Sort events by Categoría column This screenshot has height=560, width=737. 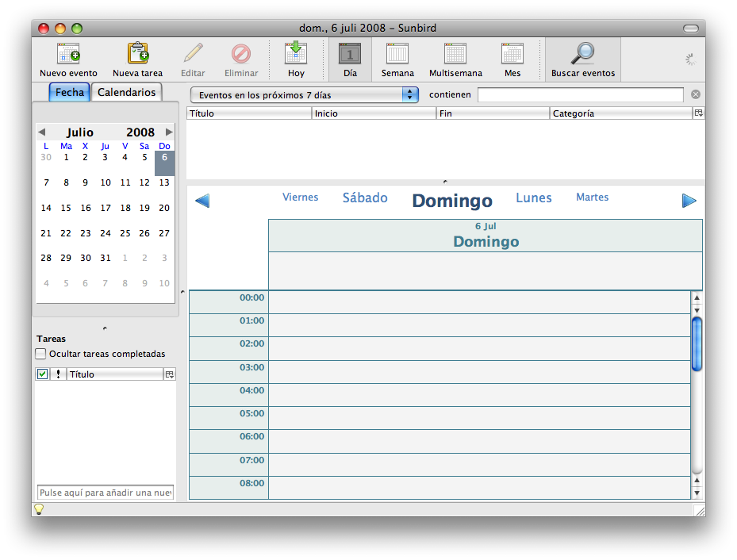pos(621,113)
